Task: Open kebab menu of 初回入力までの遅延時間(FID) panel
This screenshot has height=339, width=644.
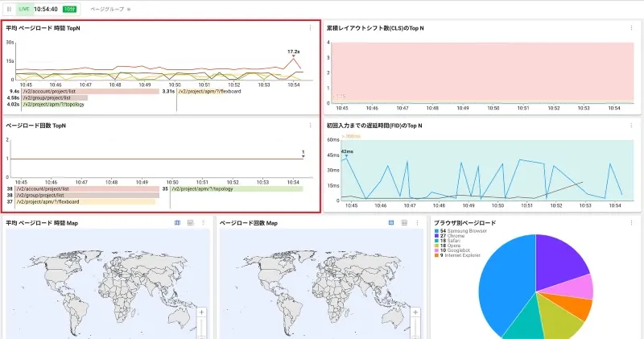Action: click(x=631, y=126)
